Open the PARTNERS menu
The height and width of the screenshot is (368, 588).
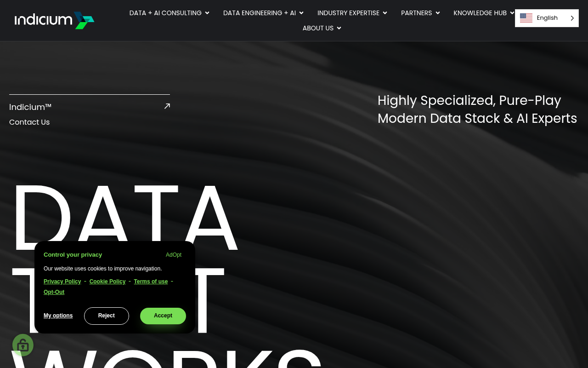coord(417,13)
